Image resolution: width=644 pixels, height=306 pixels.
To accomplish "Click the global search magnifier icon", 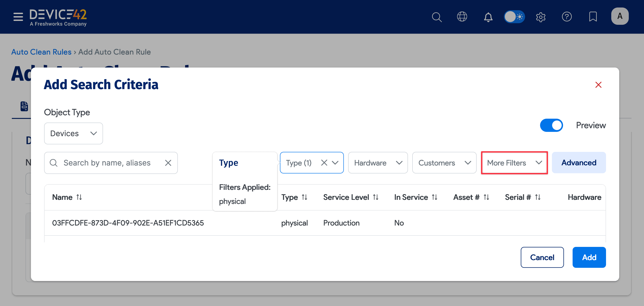I will click(x=437, y=17).
